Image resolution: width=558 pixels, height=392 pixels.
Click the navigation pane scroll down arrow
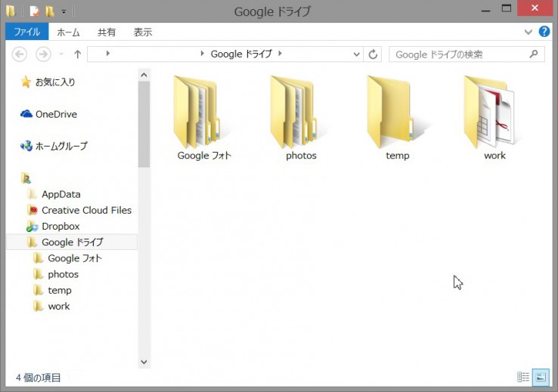144,363
